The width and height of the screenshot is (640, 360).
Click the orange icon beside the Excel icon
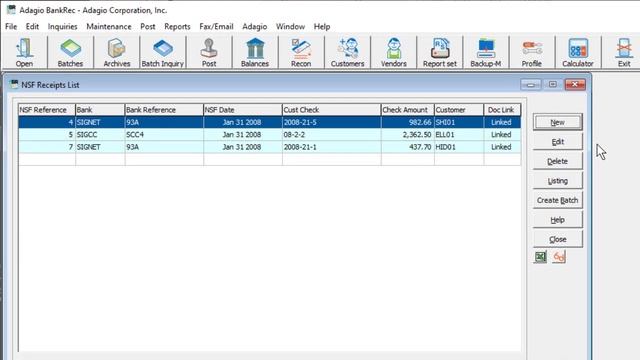click(x=559, y=257)
